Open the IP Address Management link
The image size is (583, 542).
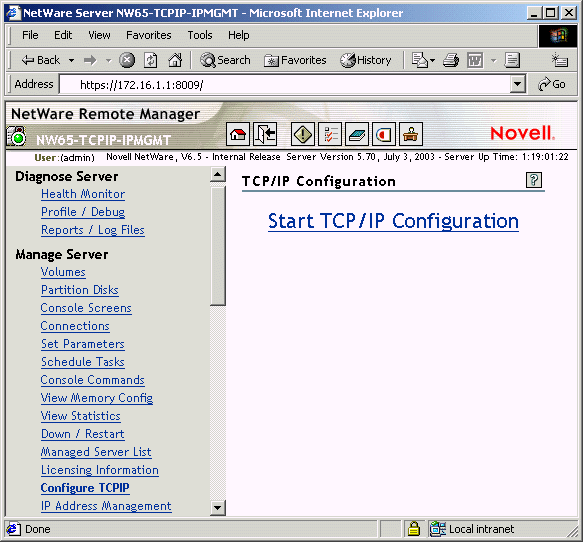coord(106,506)
